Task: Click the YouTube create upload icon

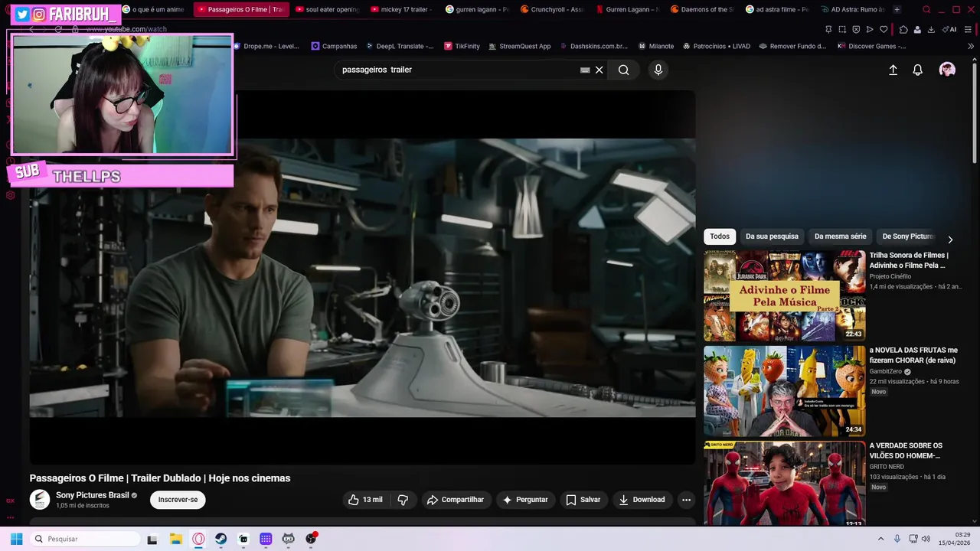Action: (x=893, y=70)
